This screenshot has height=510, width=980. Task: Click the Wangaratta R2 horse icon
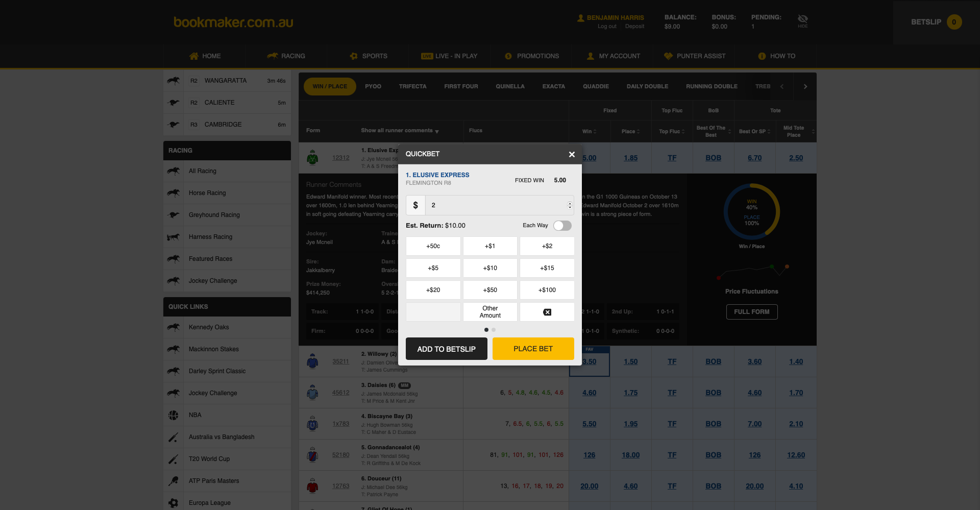(174, 81)
